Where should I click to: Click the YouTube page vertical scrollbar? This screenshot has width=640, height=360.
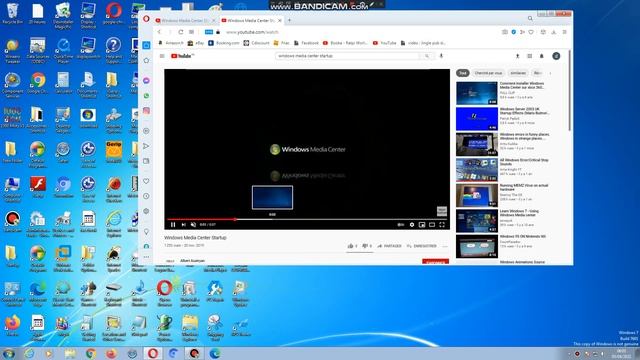point(570,91)
